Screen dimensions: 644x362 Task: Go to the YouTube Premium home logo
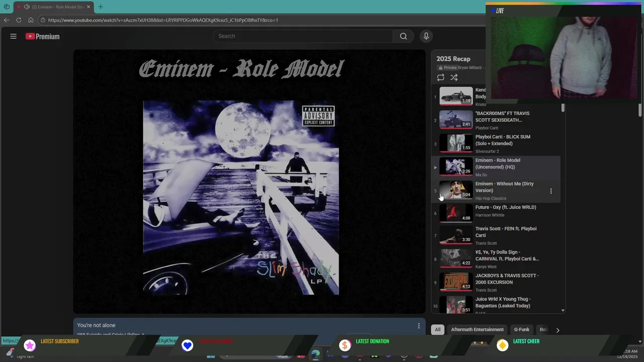(x=43, y=36)
